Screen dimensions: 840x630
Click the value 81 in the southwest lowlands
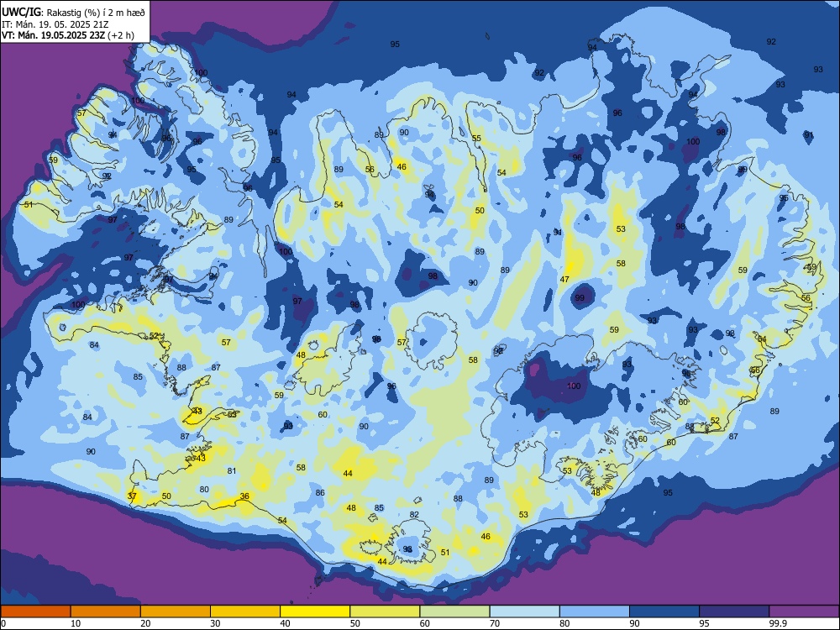click(232, 471)
